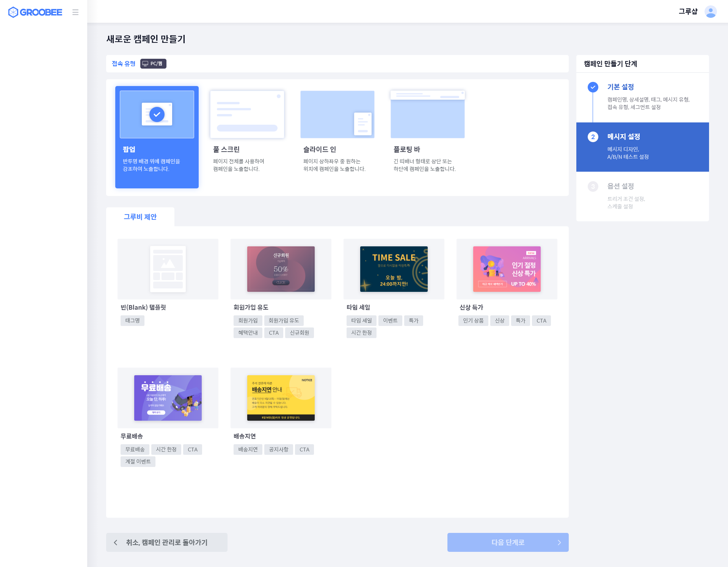728x567 pixels.
Task: Select the 풀 스크린 message type illustration
Action: pos(247,114)
